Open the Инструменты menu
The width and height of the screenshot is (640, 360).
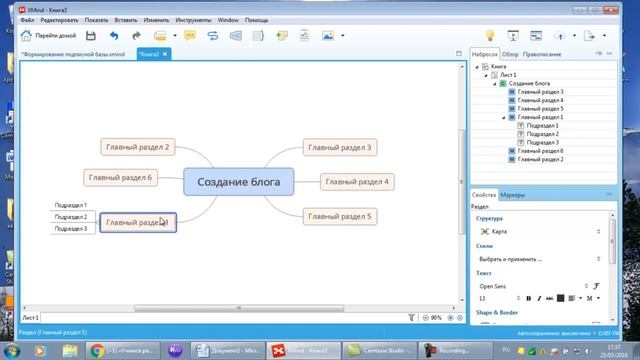coord(193,20)
